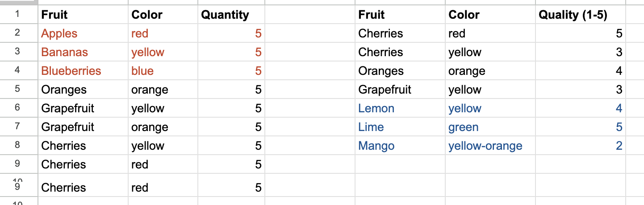The image size is (644, 205).
Task: Select row header 1
Action: coord(17,14)
